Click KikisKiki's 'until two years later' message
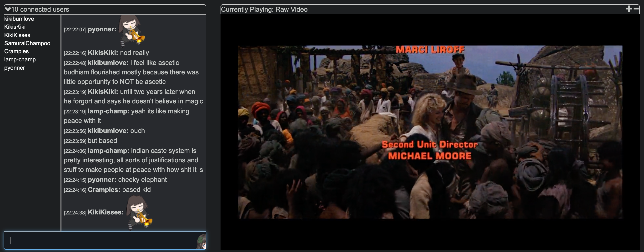The height and width of the screenshot is (252, 644). tap(134, 96)
